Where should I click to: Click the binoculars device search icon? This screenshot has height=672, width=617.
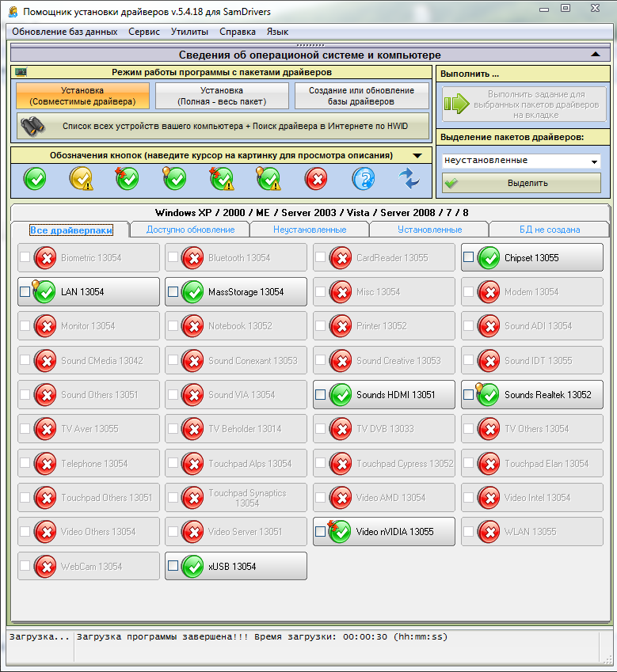point(33,126)
